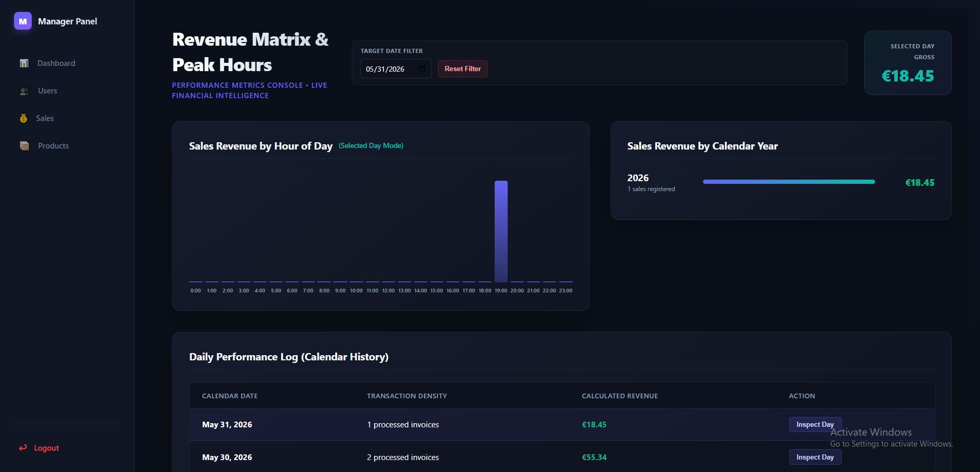The height and width of the screenshot is (472, 980).
Task: Focus the 05/31/2026 date input
Action: click(396, 69)
